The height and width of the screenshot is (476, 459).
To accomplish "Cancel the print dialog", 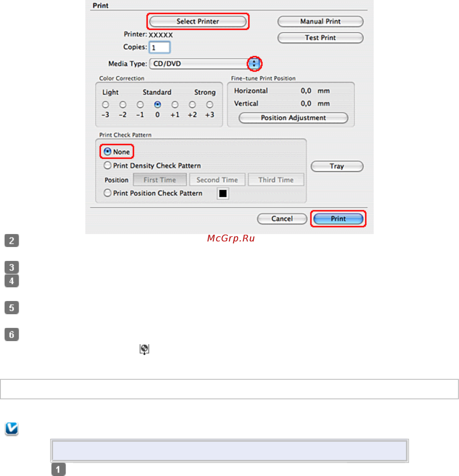I will point(282,219).
